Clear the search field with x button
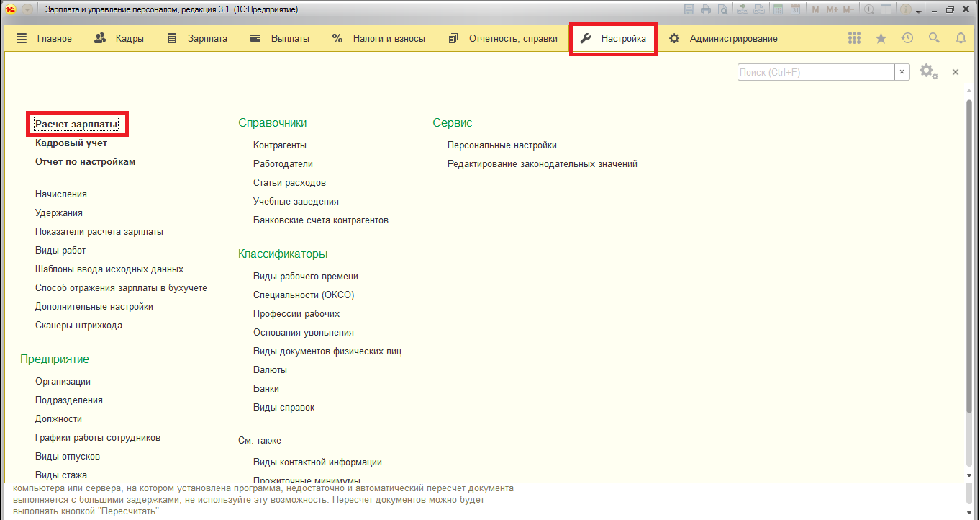The width and height of the screenshot is (980, 520). coord(902,72)
